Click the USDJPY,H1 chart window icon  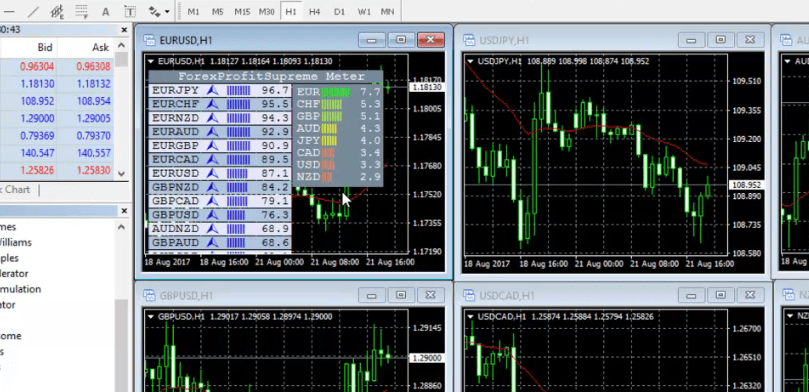(469, 40)
